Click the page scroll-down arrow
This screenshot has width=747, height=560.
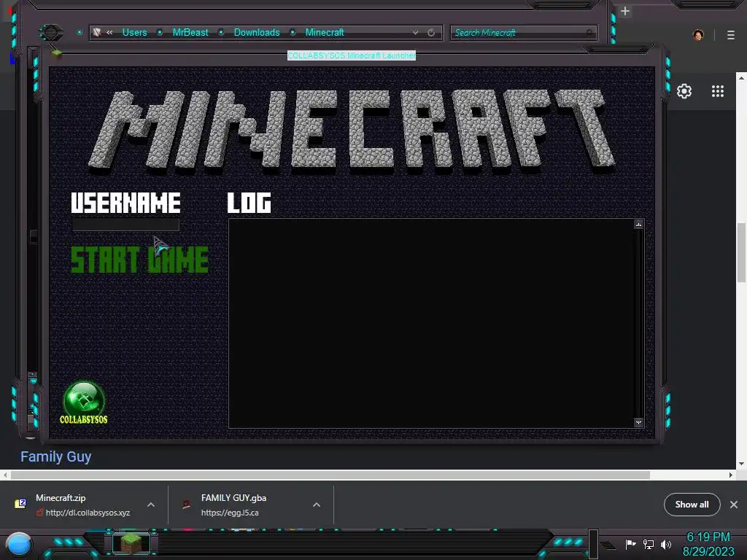click(x=741, y=464)
